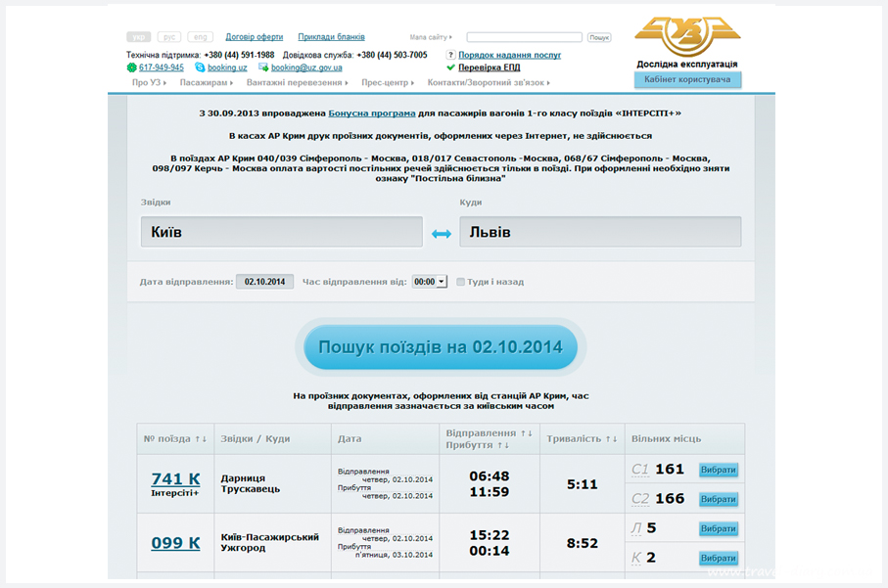This screenshot has height=588, width=888.
Task: Click the green checkmark beside Перевірка ЕПД
Action: (450, 68)
